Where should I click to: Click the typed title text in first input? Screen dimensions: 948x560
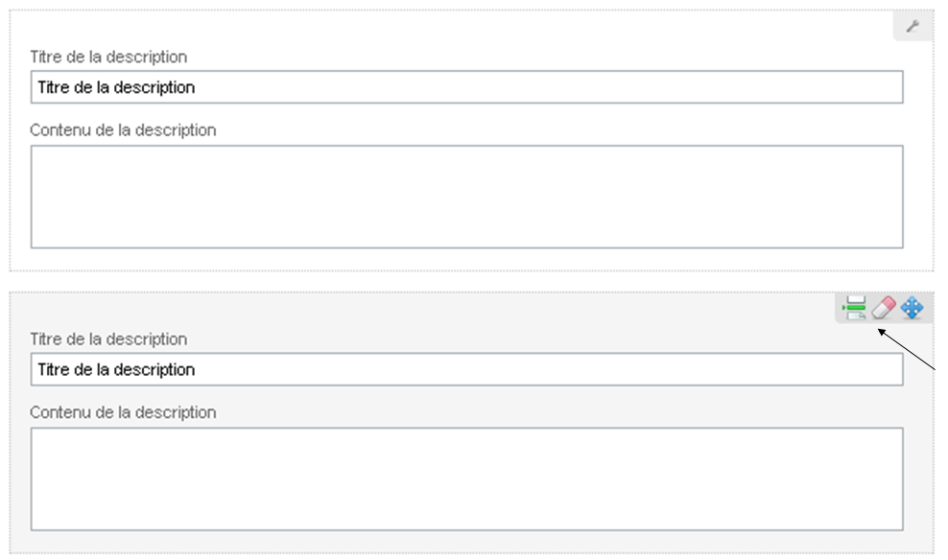point(116,87)
